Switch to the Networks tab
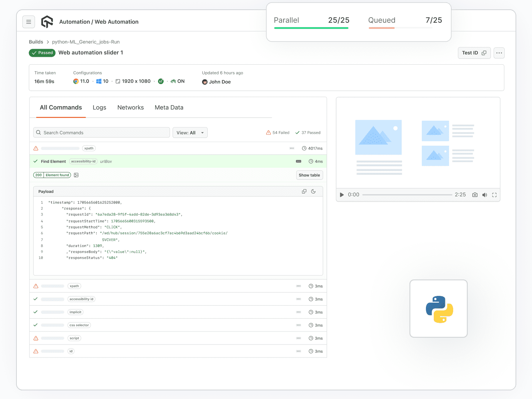This screenshot has width=532, height=399. [x=130, y=108]
